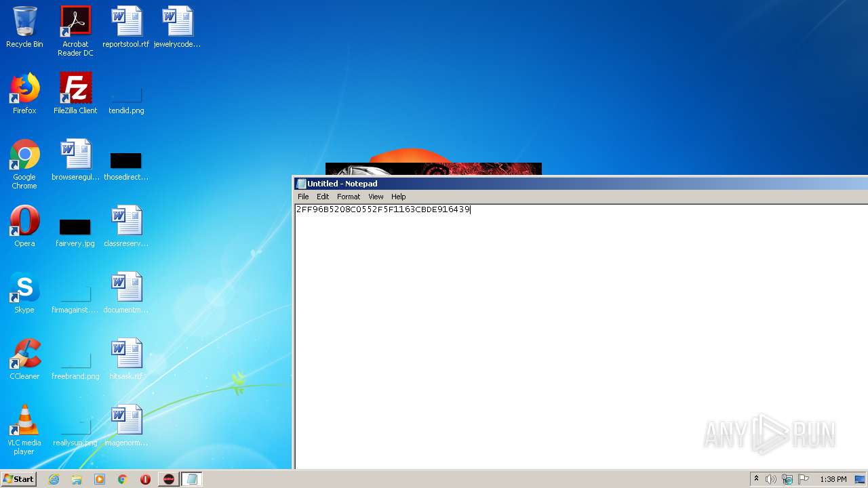Click the Notepad system menu icon
Viewport: 868px width, 488px height.
pos(301,184)
